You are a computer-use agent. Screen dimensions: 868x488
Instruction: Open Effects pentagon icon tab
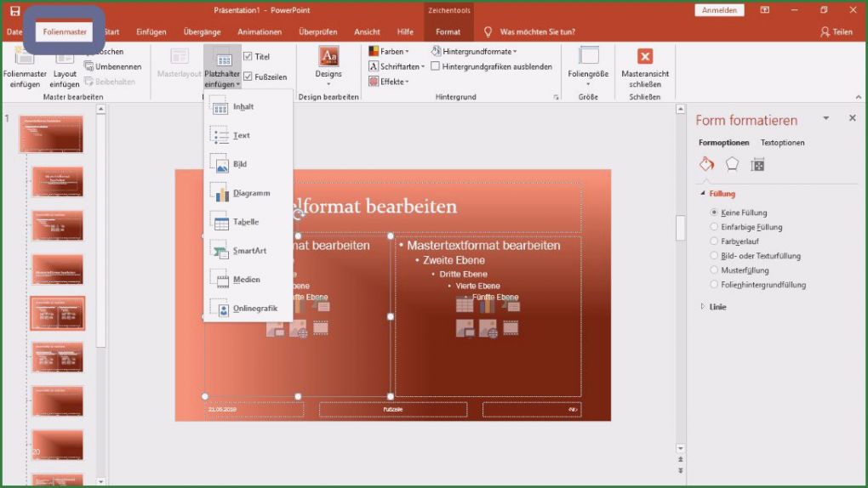733,164
